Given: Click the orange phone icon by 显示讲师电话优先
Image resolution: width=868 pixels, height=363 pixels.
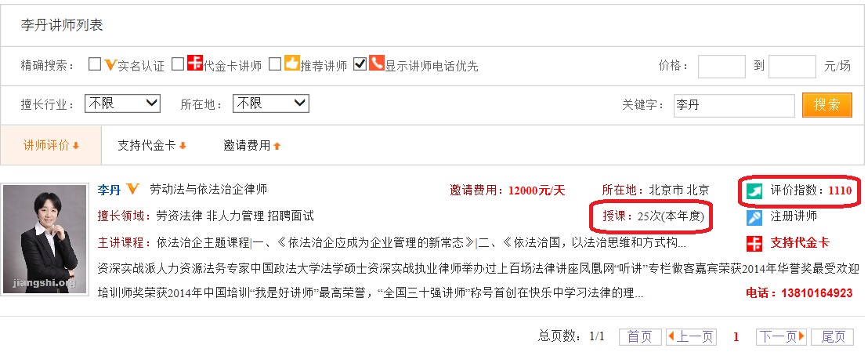Looking at the screenshot, I should [x=377, y=64].
